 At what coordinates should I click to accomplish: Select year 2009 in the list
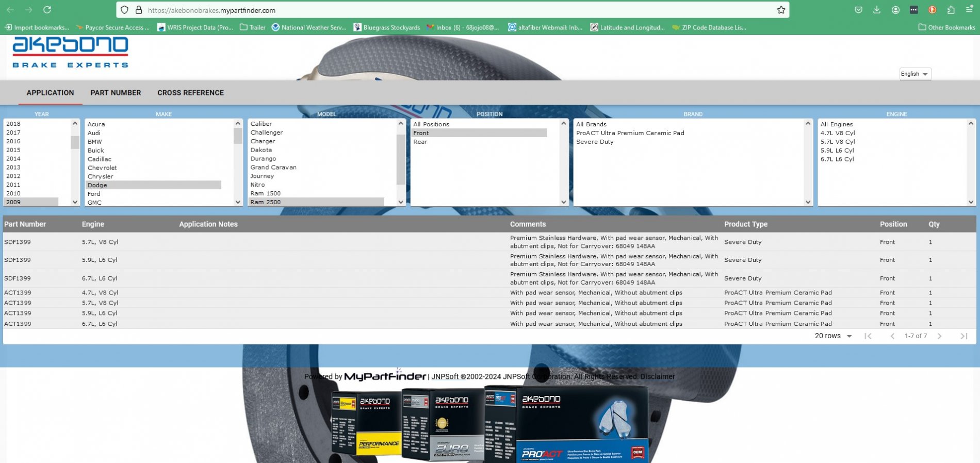(x=31, y=202)
